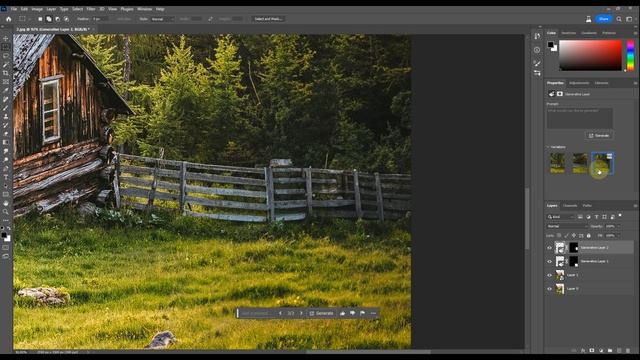Toggle lock all padlock icon
Viewport: 640px width, 360px height.
589,236
